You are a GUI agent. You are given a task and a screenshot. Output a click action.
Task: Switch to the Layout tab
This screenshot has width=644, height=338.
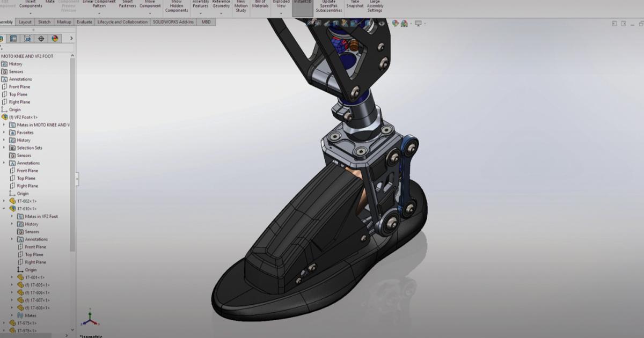[25, 22]
